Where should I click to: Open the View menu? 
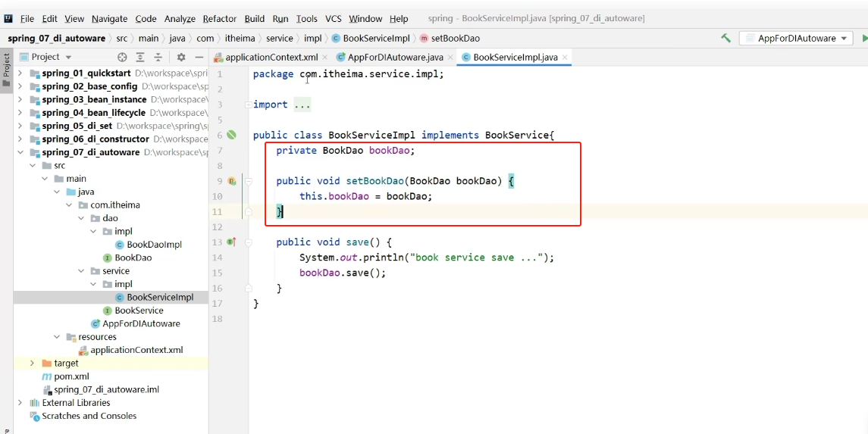point(74,19)
